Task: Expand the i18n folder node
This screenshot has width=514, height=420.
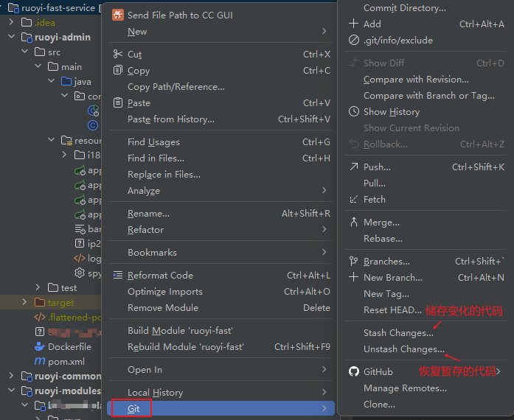Action: pyautogui.click(x=65, y=154)
